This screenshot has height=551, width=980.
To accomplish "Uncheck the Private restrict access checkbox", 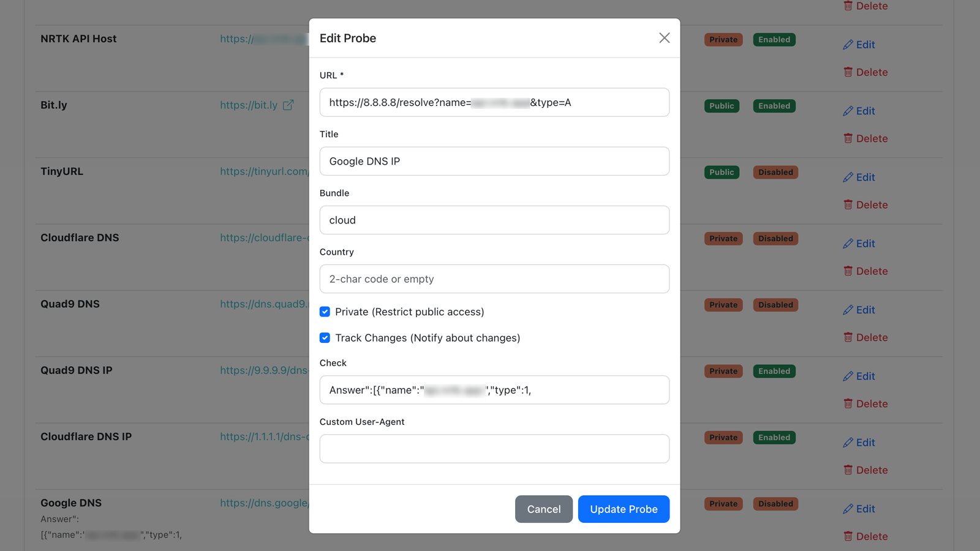I will click(325, 312).
